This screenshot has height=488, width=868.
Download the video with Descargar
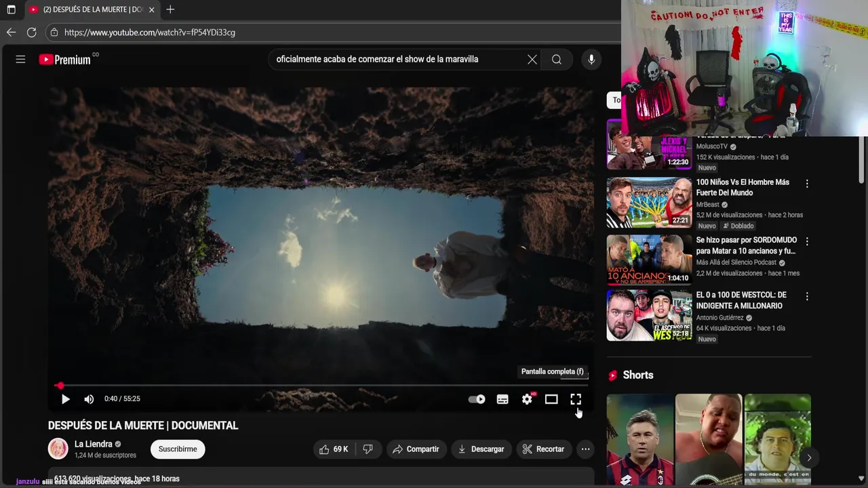click(481, 449)
